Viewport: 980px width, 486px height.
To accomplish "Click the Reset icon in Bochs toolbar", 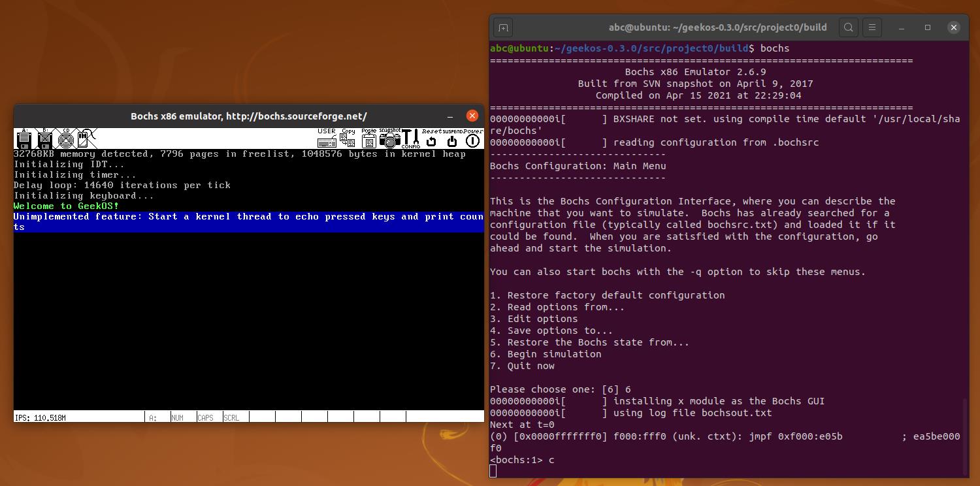I will (x=431, y=138).
